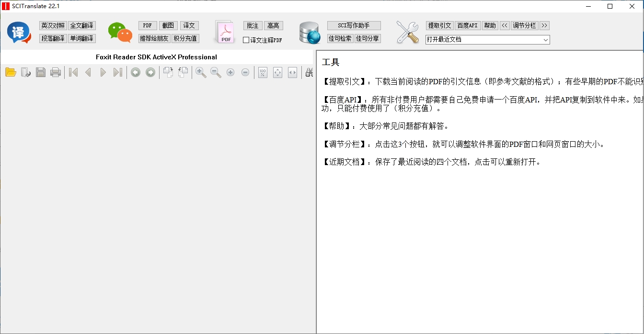Go to the last page icon

click(x=117, y=72)
